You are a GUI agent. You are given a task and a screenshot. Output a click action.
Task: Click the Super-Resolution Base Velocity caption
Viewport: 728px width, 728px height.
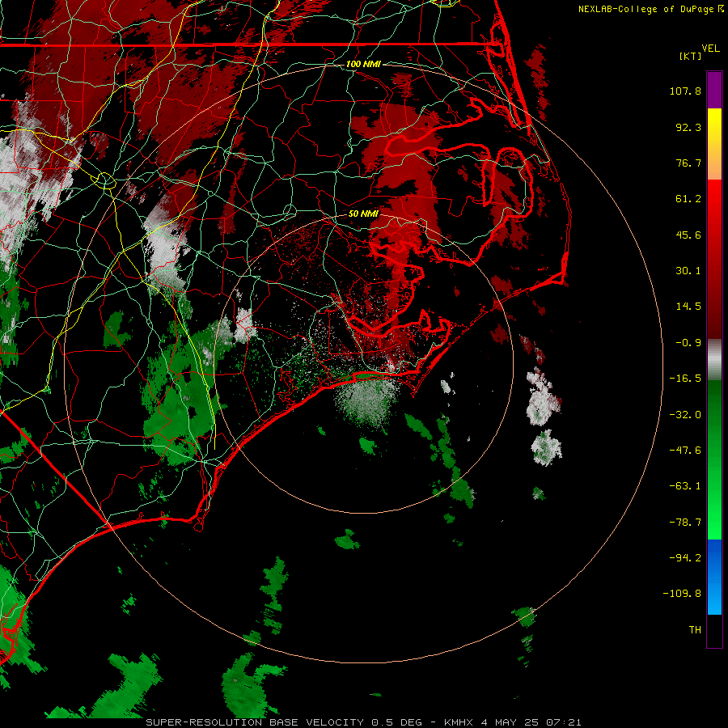[363, 722]
